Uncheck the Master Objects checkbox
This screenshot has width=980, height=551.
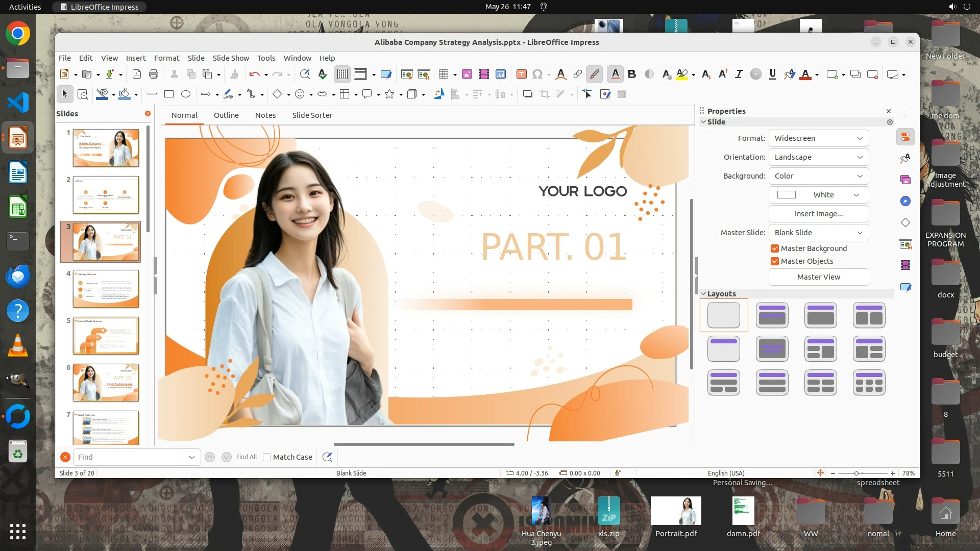[x=775, y=261]
